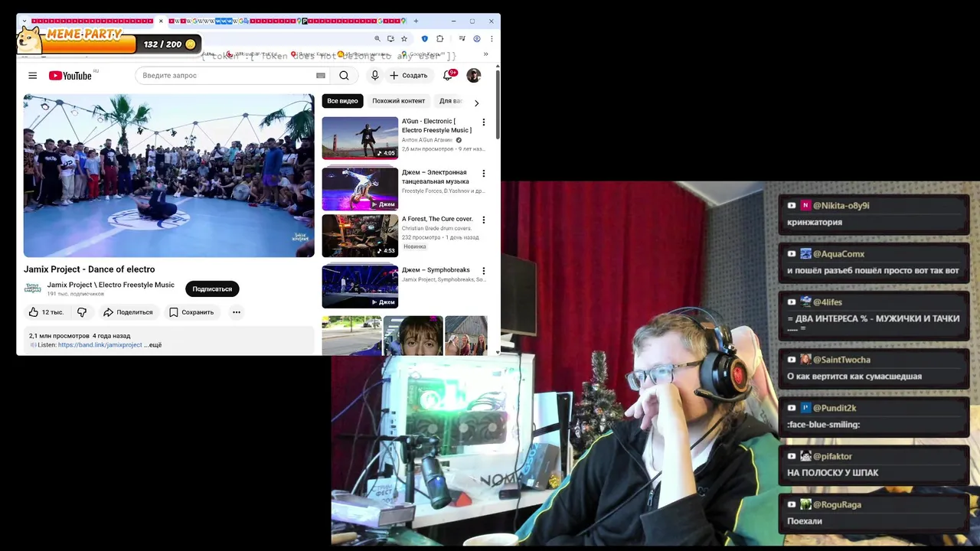Open the Chrome profile icon
980x551 pixels.
pyautogui.click(x=476, y=39)
